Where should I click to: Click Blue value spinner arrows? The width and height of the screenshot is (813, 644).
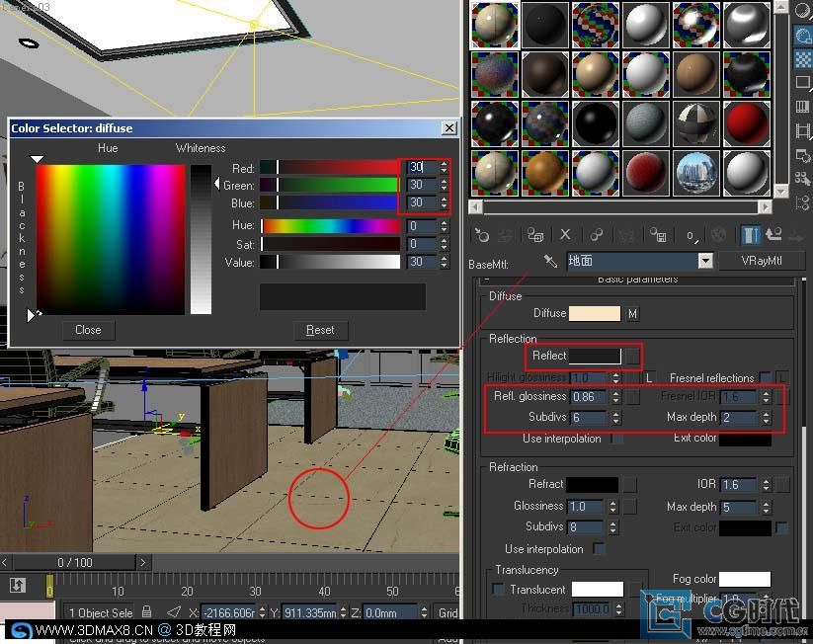click(444, 202)
